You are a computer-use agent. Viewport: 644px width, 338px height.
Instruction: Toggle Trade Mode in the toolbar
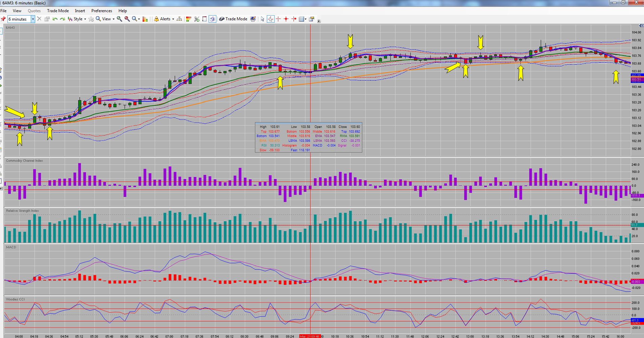click(233, 19)
